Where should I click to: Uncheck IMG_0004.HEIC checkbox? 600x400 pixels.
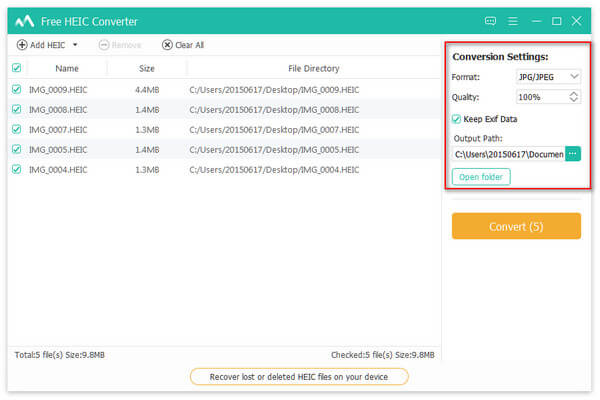pyautogui.click(x=16, y=169)
